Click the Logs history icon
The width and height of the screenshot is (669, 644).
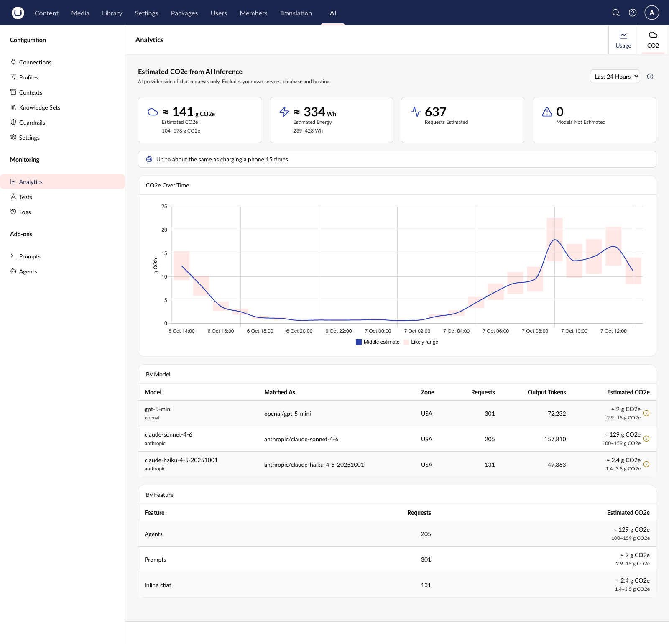pos(13,212)
